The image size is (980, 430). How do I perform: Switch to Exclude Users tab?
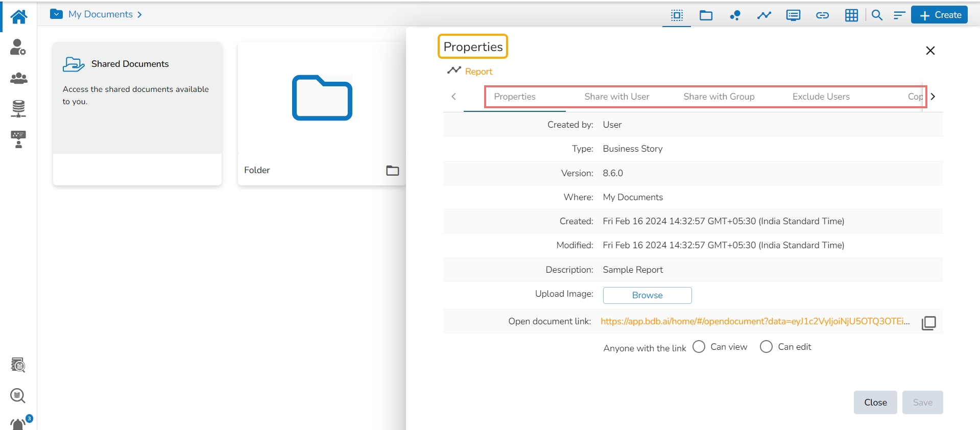pos(821,97)
